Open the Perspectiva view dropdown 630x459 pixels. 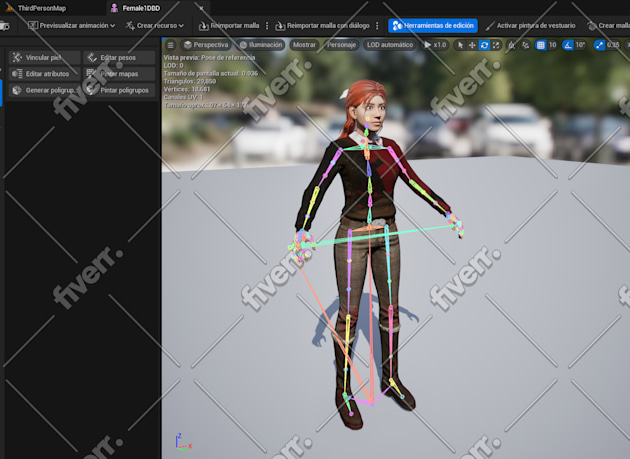click(206, 45)
